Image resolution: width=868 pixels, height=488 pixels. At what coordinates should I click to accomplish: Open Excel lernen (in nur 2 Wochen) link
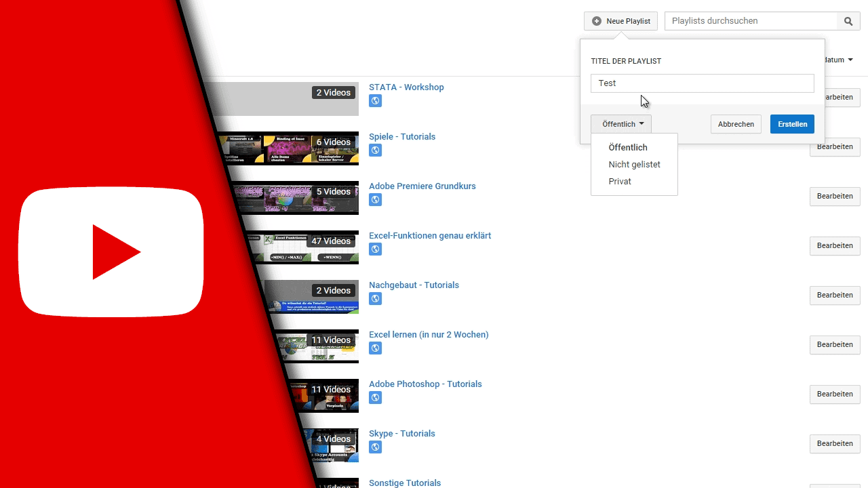tap(429, 334)
